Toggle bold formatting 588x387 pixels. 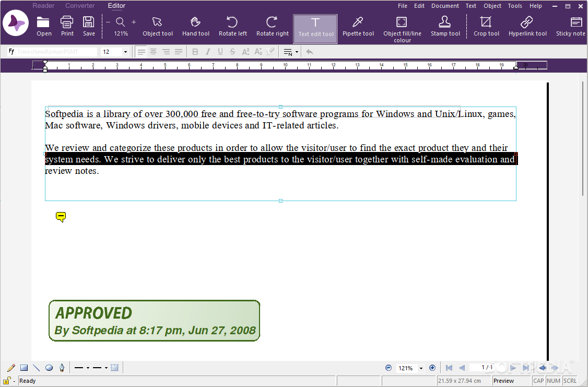pyautogui.click(x=195, y=52)
